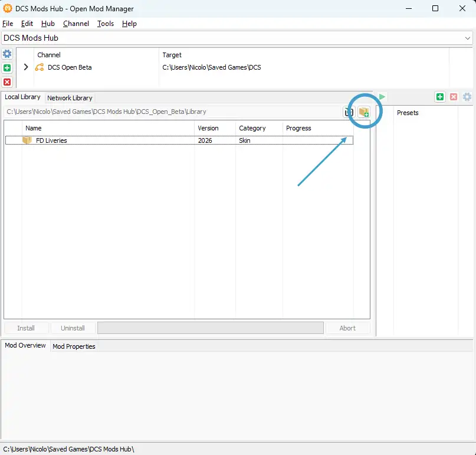Click Open Mod Manager title bar logo
This screenshot has width=476, height=455.
click(x=7, y=8)
